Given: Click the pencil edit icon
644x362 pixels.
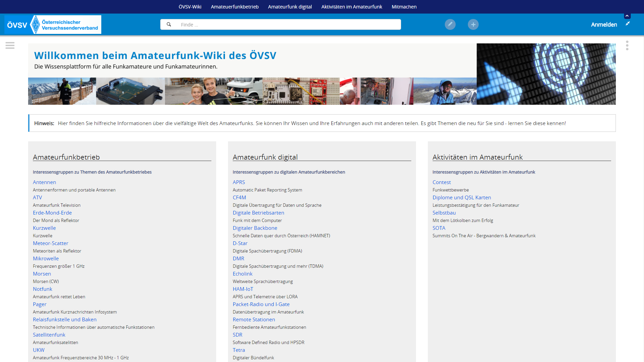Looking at the screenshot, I should 450,24.
